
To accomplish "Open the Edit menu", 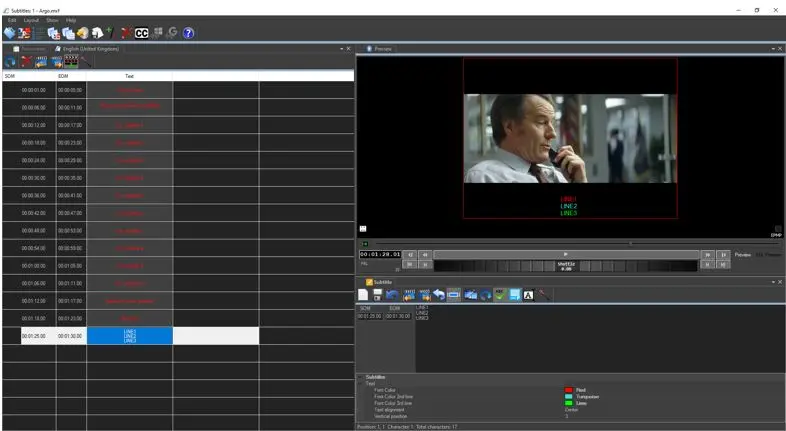I will [12, 20].
